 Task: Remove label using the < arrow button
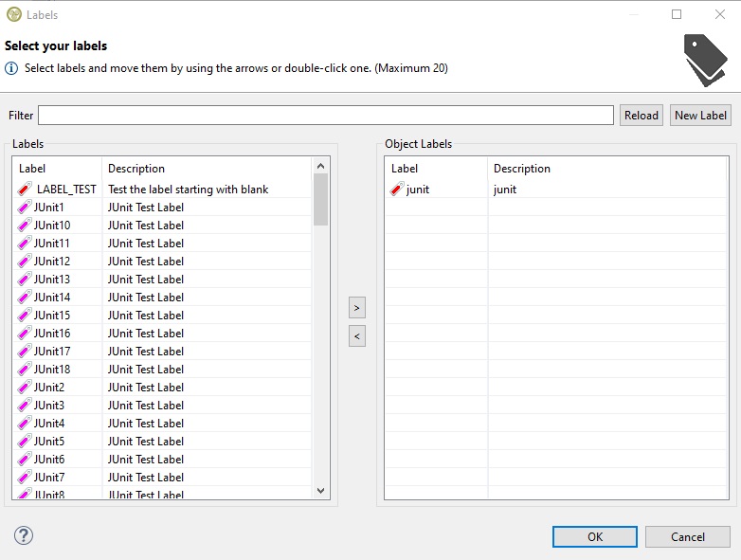pyautogui.click(x=357, y=335)
